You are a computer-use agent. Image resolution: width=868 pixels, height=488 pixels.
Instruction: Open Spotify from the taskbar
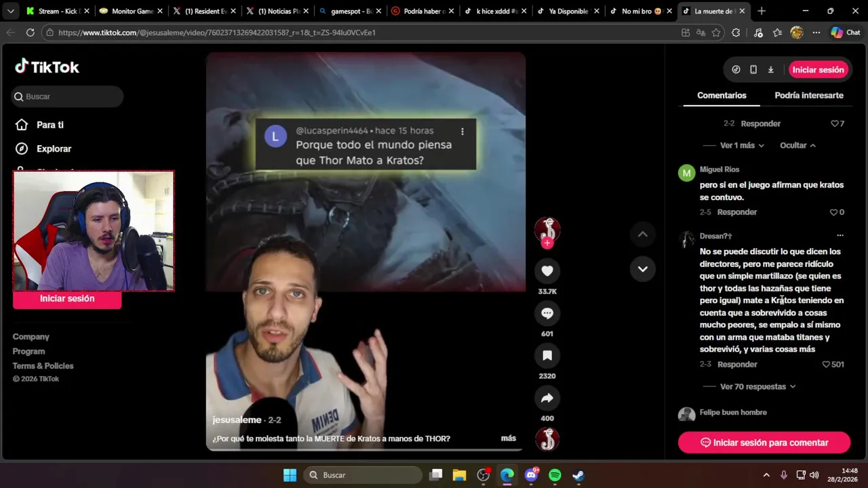555,475
